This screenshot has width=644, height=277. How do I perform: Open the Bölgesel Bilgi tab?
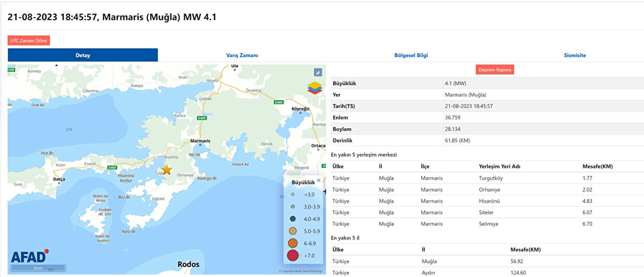click(x=411, y=55)
